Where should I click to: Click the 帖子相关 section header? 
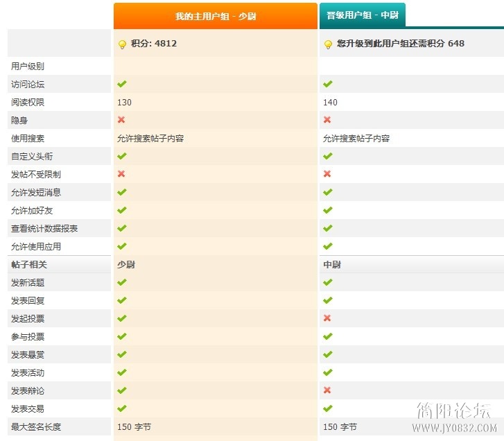29,265
